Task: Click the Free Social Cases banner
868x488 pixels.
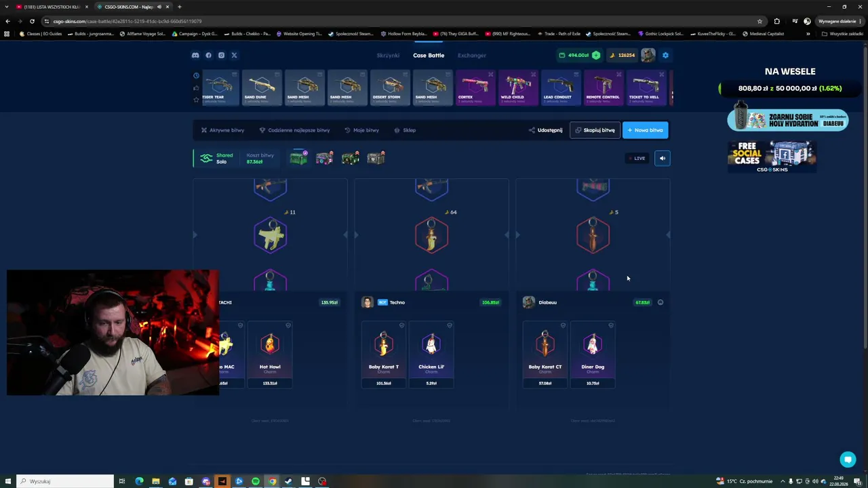Action: (772, 157)
